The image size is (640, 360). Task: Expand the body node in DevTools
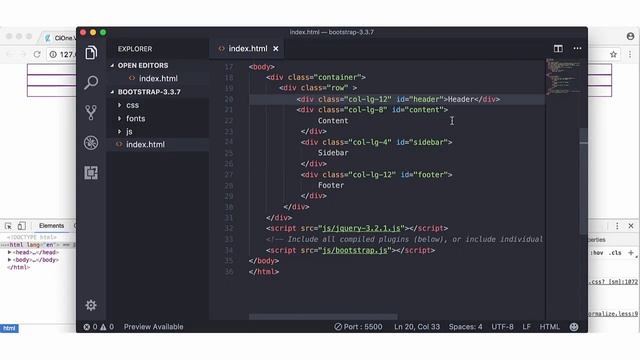[9, 260]
